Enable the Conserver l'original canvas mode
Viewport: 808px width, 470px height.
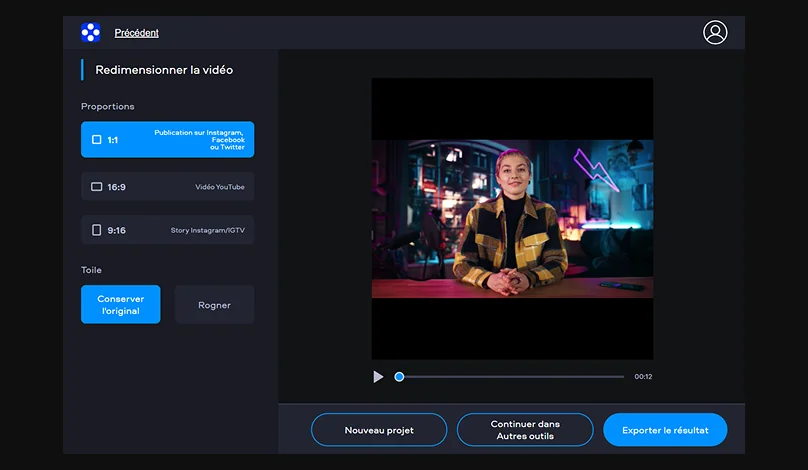pos(120,305)
